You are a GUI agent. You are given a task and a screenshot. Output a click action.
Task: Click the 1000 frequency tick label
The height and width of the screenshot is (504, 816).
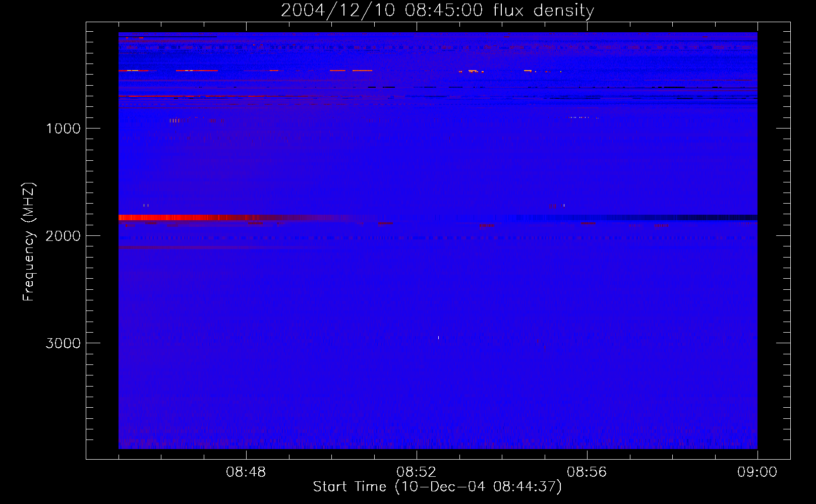[x=63, y=129]
